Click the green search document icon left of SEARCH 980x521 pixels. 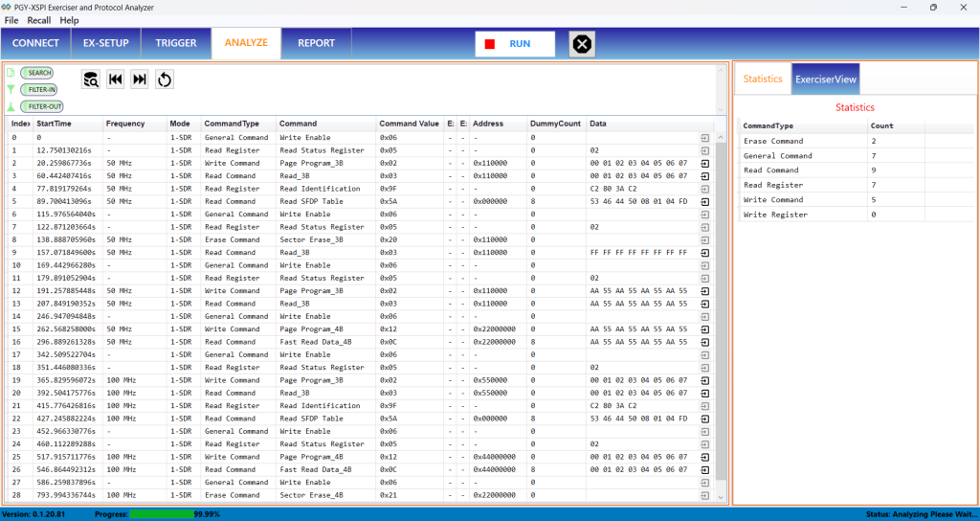[10, 73]
